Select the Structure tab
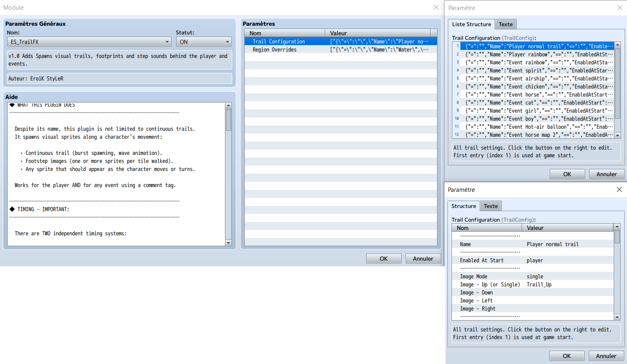627x364 pixels. 464,206
